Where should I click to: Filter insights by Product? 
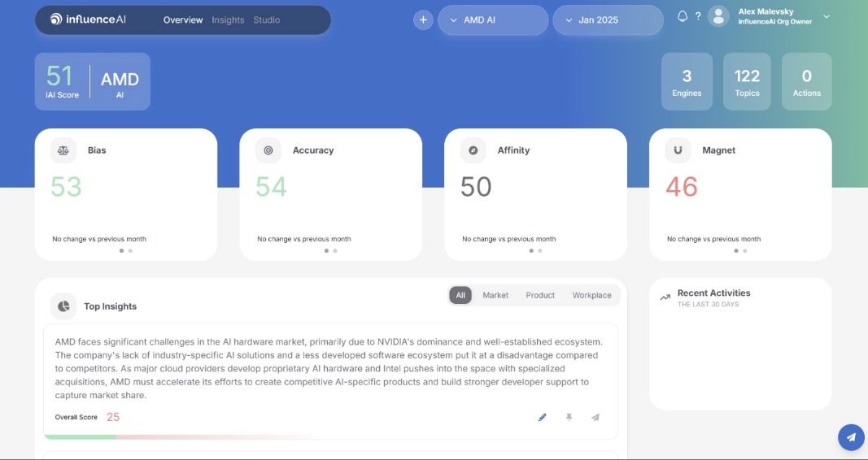tap(540, 295)
